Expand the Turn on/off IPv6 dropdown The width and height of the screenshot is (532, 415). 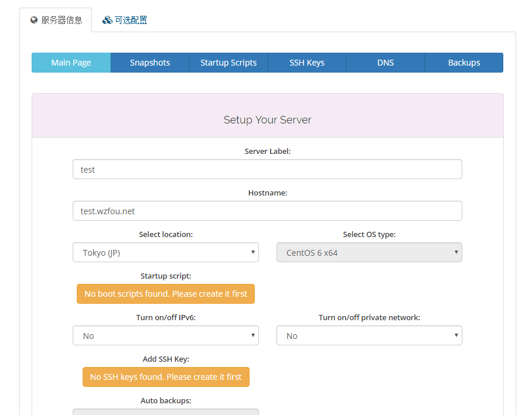click(166, 335)
